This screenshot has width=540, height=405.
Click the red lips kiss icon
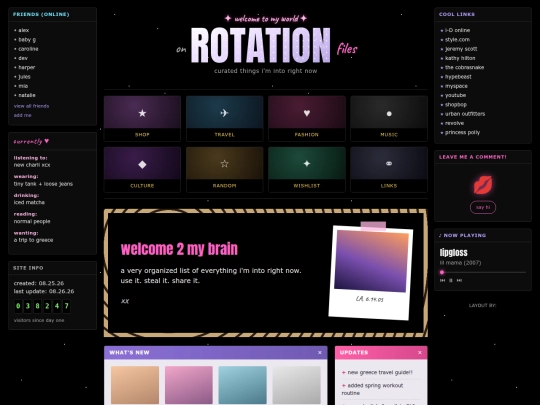click(483, 185)
